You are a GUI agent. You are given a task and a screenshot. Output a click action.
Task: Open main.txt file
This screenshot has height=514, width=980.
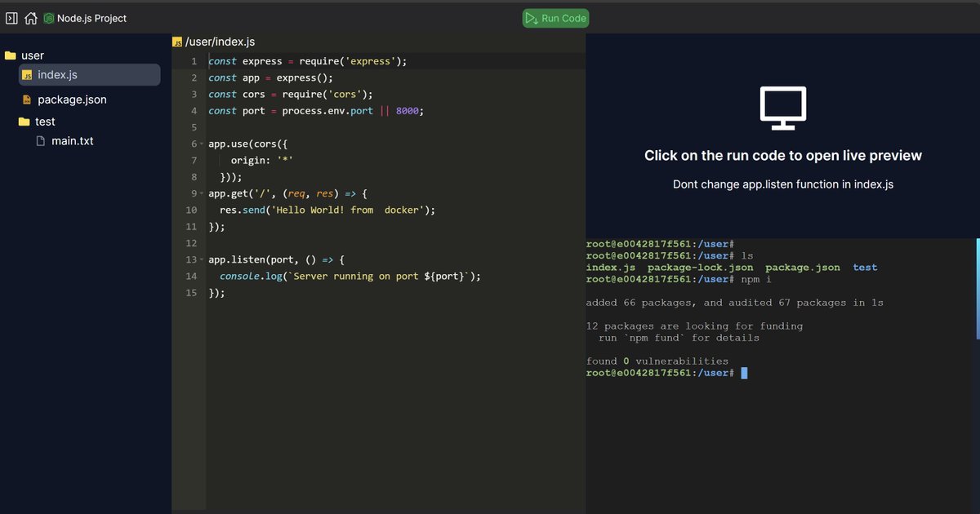pyautogui.click(x=73, y=141)
